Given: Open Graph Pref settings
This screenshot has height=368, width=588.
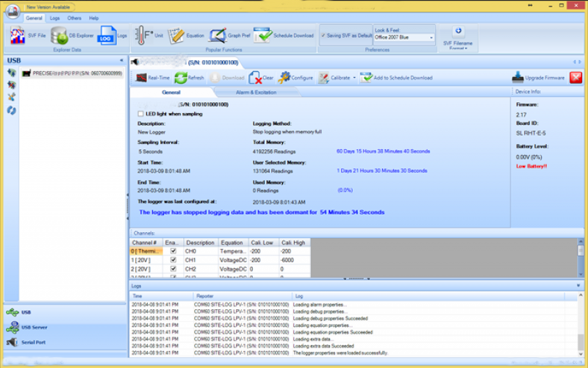Looking at the screenshot, I should click(x=218, y=35).
